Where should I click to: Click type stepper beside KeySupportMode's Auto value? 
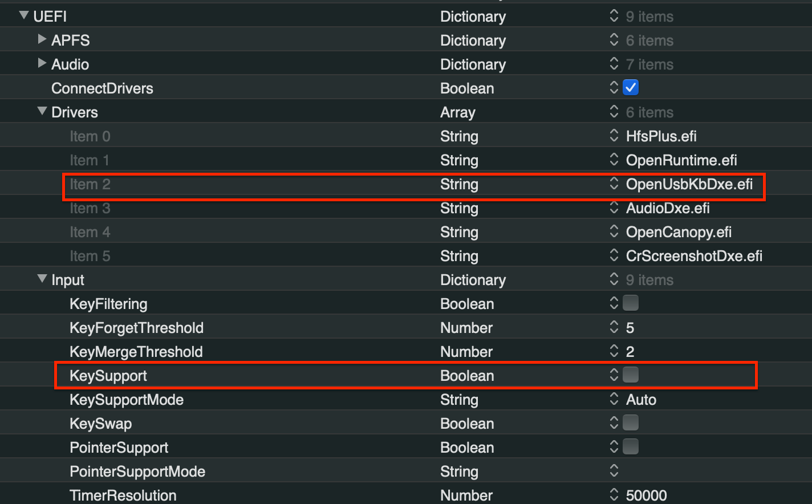(x=614, y=399)
